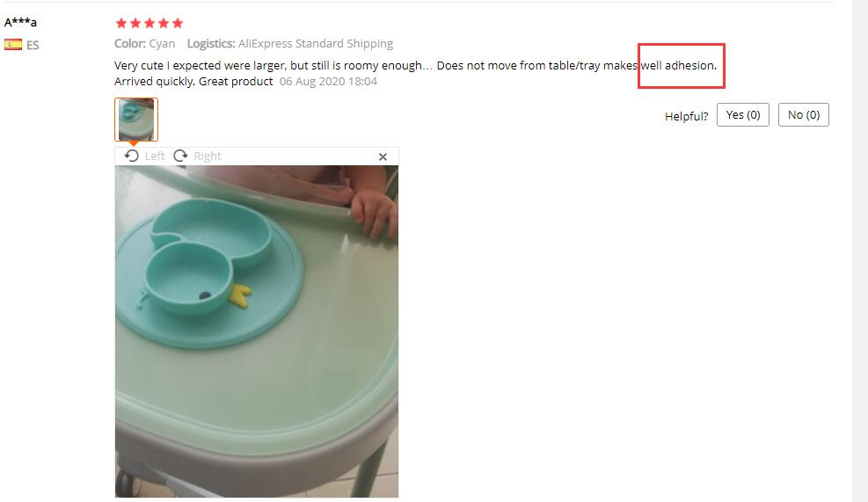The width and height of the screenshot is (868, 502).
Task: Click the five red rating stars
Action: [x=149, y=23]
